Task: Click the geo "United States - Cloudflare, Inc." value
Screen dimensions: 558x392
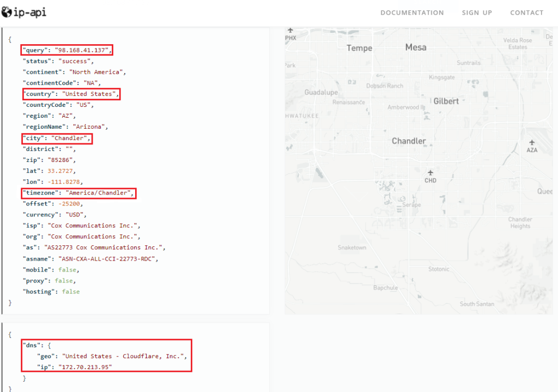Action: pos(123,357)
